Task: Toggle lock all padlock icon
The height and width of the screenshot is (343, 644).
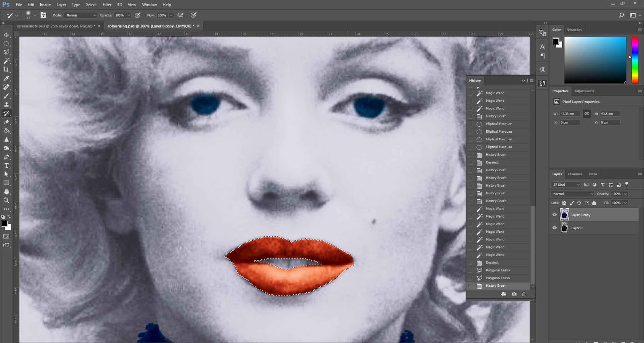Action: coord(594,203)
